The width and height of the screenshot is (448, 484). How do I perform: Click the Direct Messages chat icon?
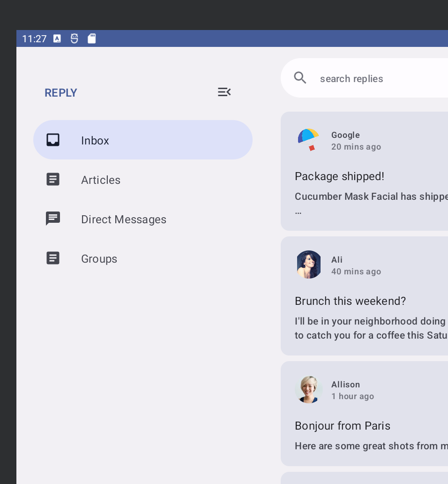point(53,219)
